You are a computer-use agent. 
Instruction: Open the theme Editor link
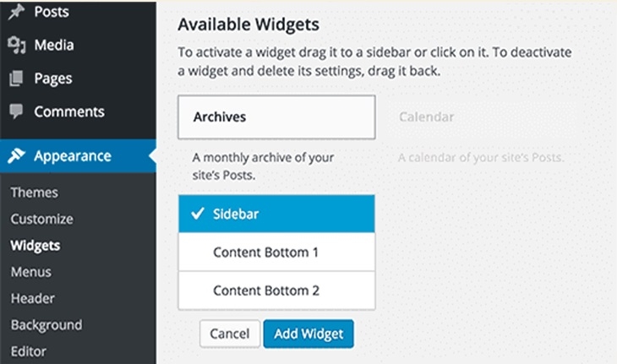coord(29,351)
